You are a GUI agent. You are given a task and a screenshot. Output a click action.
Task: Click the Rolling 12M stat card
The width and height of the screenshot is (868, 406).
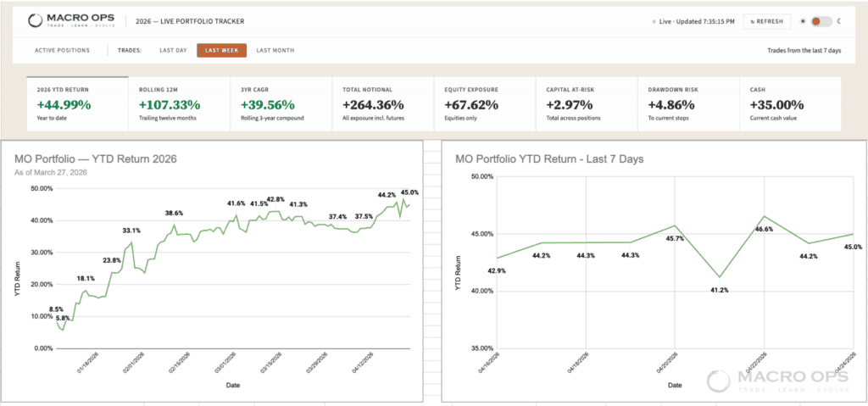179,103
